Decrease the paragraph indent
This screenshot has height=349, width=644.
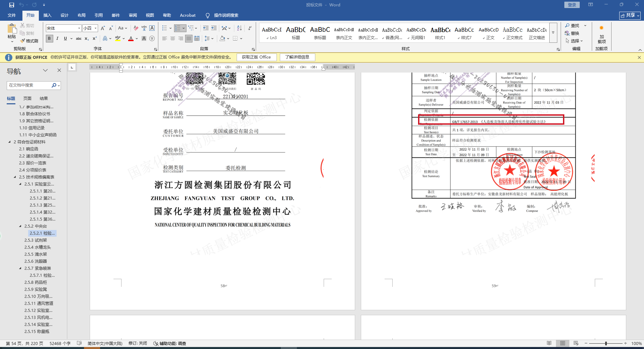coord(206,28)
